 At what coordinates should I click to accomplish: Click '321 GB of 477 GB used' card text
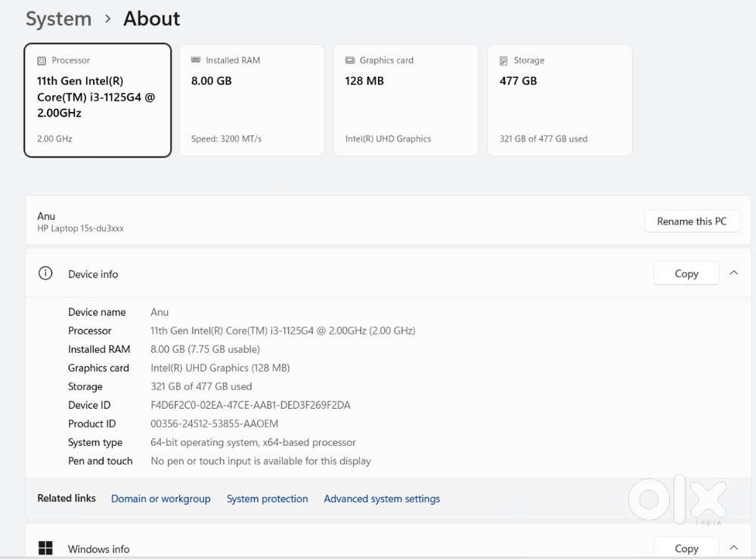544,139
